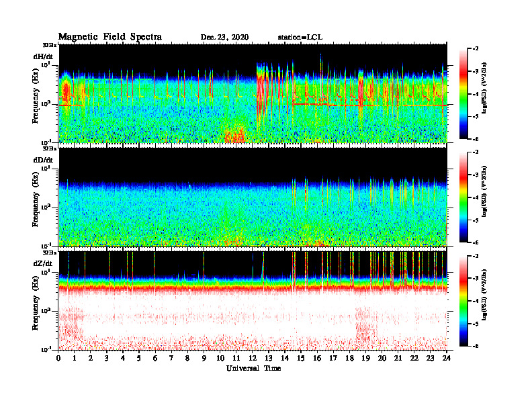Viewport: 532px width, 411px height.
Task: Click hour 5 on the time axis
Action: click(x=139, y=359)
